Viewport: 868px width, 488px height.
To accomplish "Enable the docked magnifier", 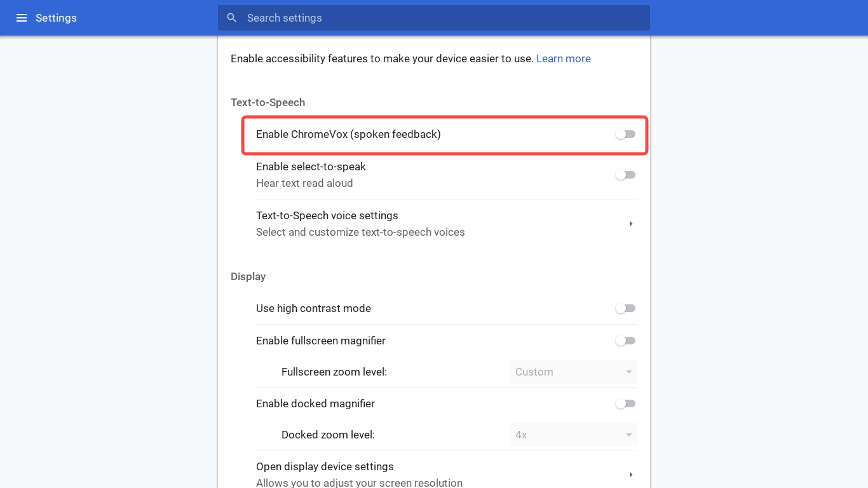I will coord(625,403).
